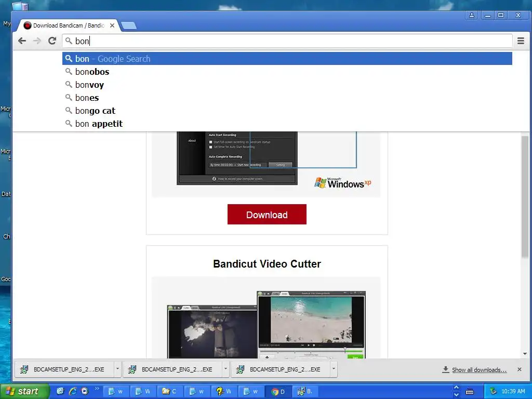Switch to the Bandicam setup 'B.' taskbar button
The height and width of the screenshot is (399, 532).
(x=305, y=392)
